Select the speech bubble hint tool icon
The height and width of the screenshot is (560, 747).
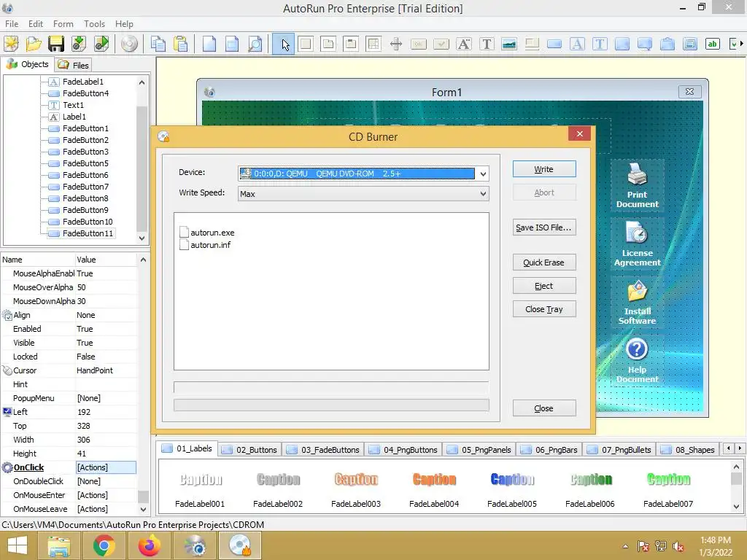point(645,44)
